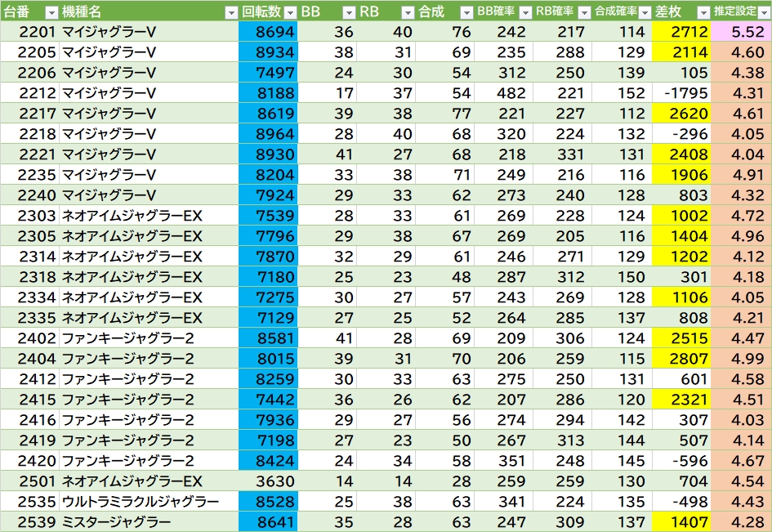The height and width of the screenshot is (532, 772).
Task: Click the ウルトラミラクルジャグラー model name cell
Action: pyautogui.click(x=149, y=502)
